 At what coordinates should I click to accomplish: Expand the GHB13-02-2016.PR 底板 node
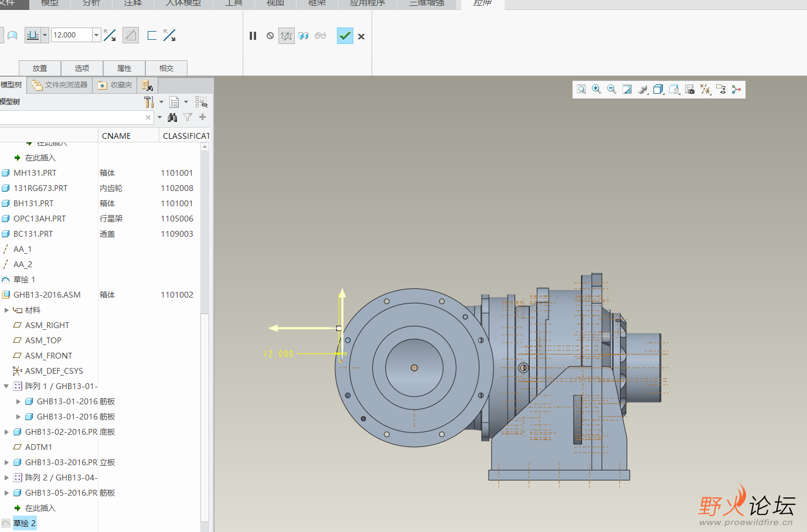(x=7, y=432)
